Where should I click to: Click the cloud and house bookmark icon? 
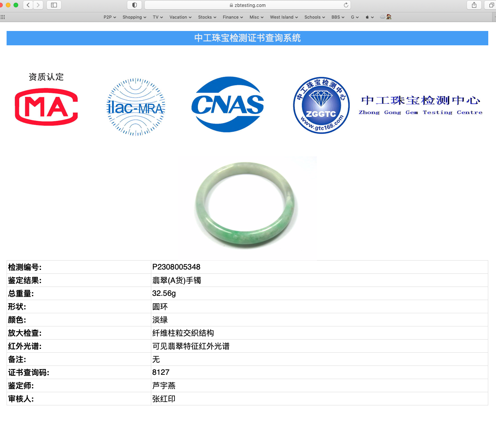coord(386,17)
